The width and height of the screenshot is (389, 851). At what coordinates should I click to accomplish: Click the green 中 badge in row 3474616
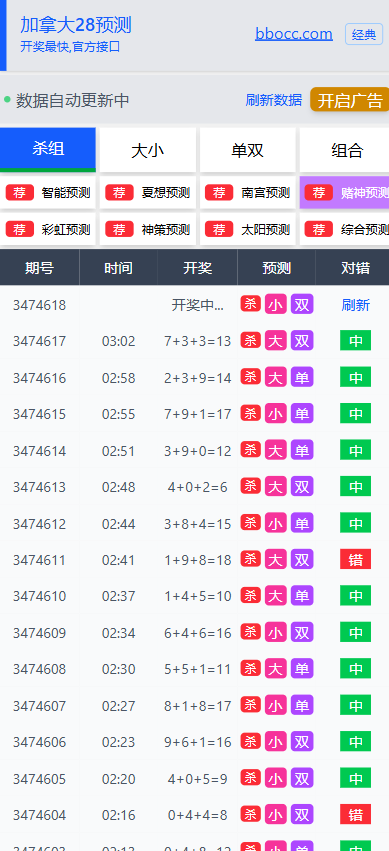(x=355, y=377)
